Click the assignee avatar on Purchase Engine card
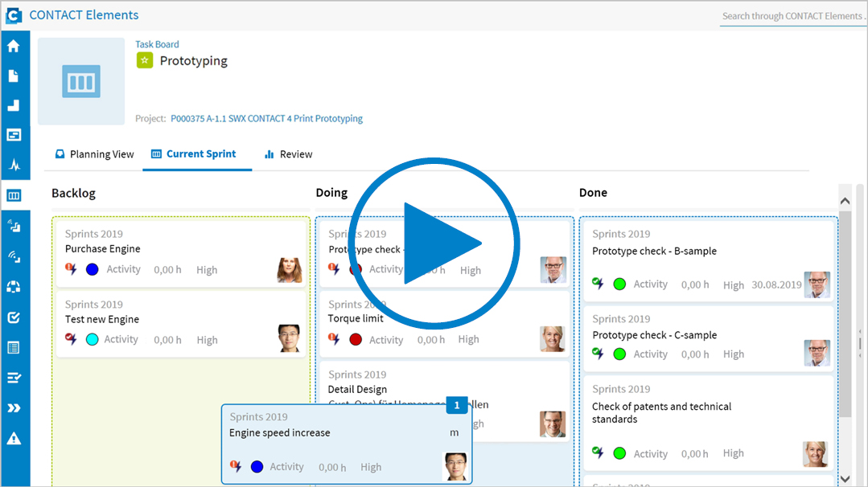 [x=290, y=270]
